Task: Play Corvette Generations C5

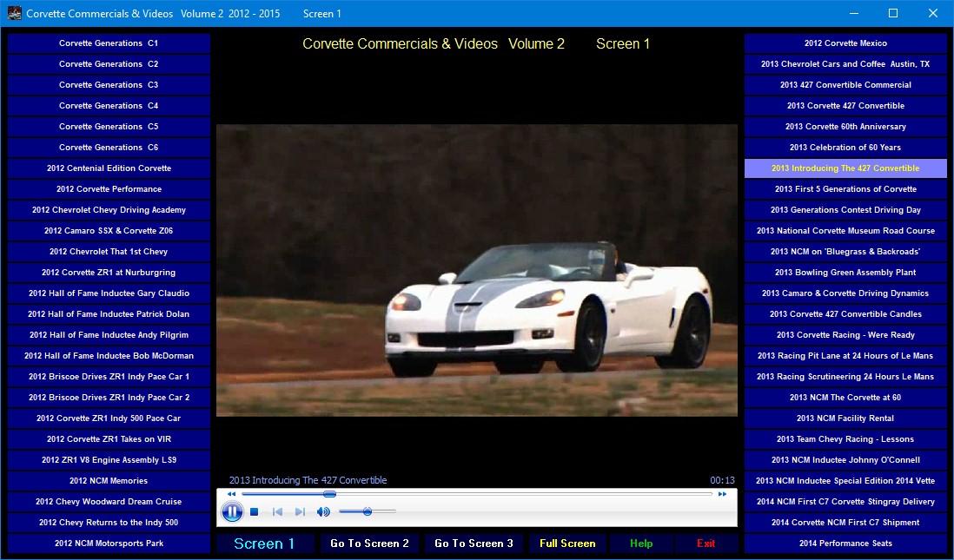Action: (x=109, y=127)
